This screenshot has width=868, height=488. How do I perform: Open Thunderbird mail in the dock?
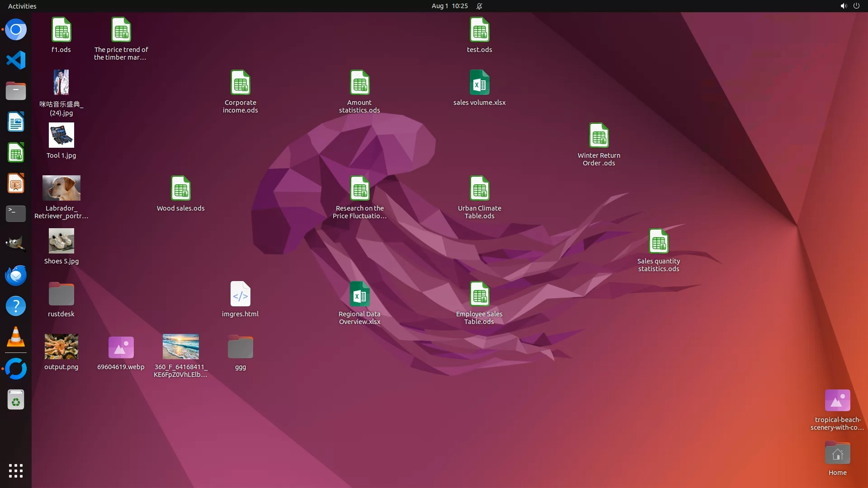(16, 275)
